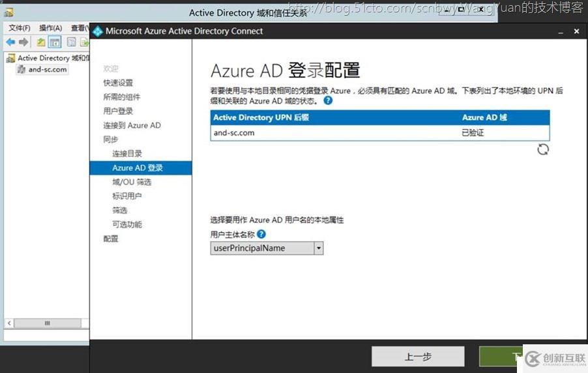Click the show/hide console tree toolbar icon
Viewport: 588px width, 373px height.
tap(55, 42)
